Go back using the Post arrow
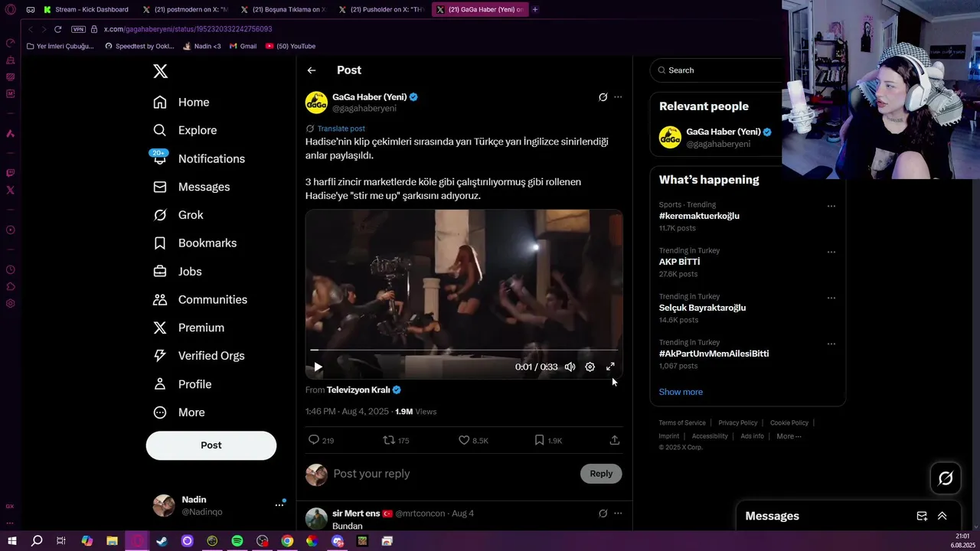This screenshot has height=551, width=980. click(x=312, y=70)
